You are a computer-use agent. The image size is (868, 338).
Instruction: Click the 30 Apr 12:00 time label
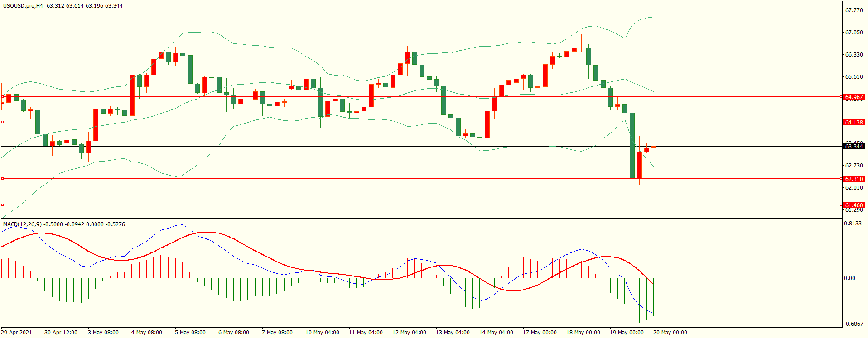pyautogui.click(x=61, y=333)
